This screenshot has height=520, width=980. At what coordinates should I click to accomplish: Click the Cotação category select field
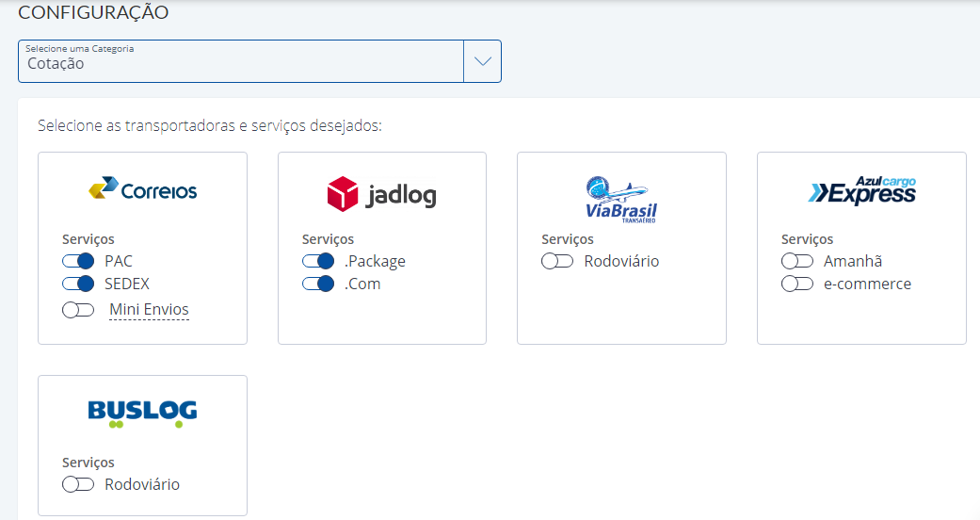[x=260, y=61]
